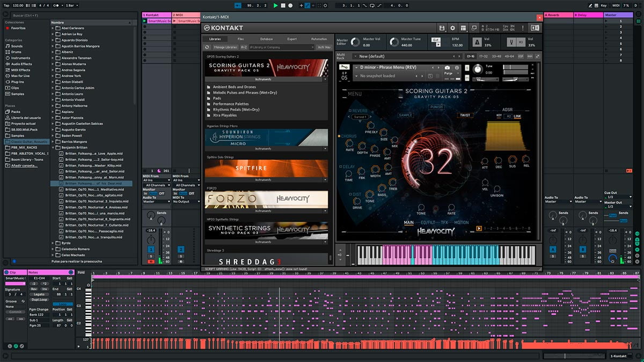Open the MIDI Effects browser category

[x=20, y=70]
